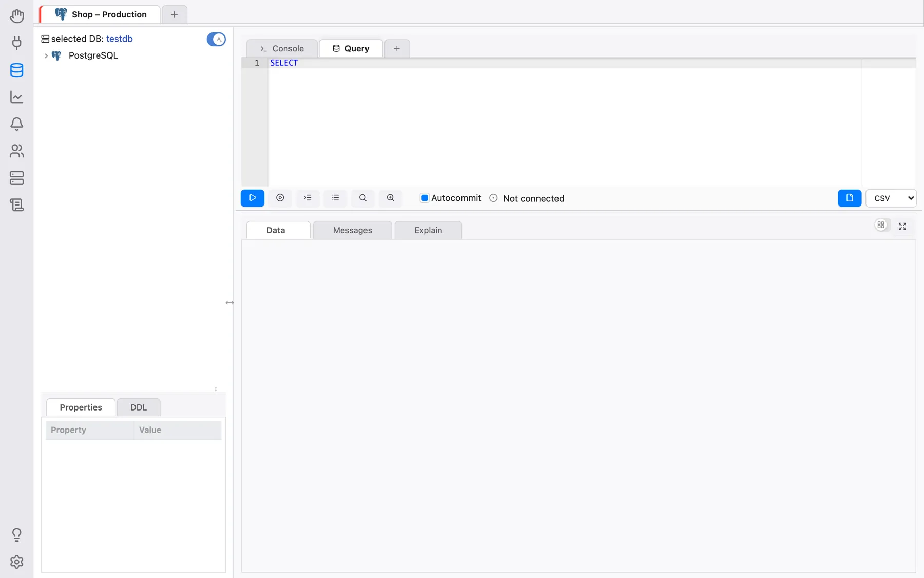Image resolution: width=924 pixels, height=578 pixels.
Task: Select the Query tab
Action: (351, 48)
